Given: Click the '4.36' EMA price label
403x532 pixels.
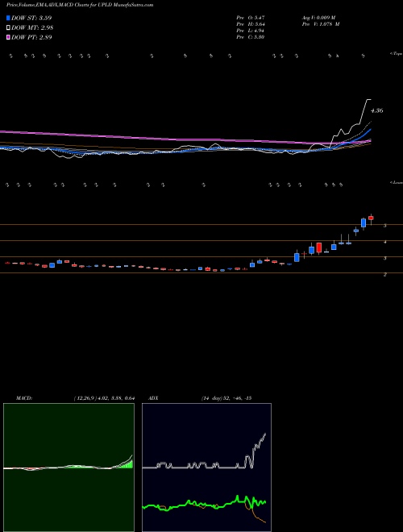Looking at the screenshot, I should 377,110.
